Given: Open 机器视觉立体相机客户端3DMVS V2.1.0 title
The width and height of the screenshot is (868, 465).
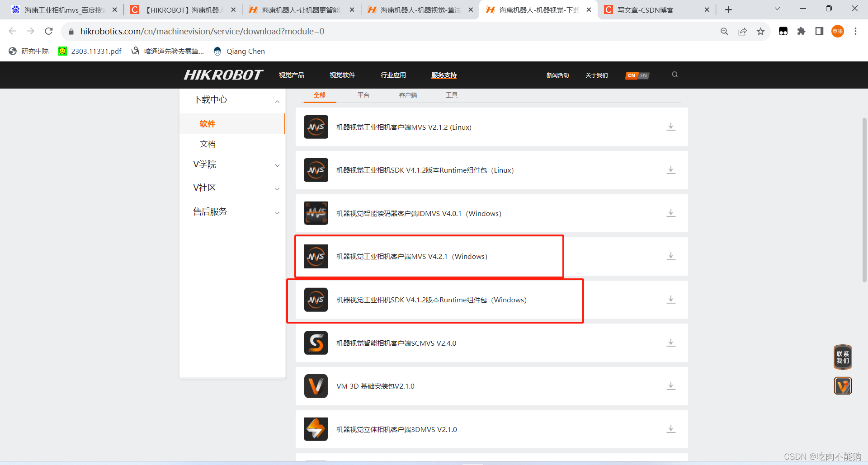Looking at the screenshot, I should [x=396, y=429].
